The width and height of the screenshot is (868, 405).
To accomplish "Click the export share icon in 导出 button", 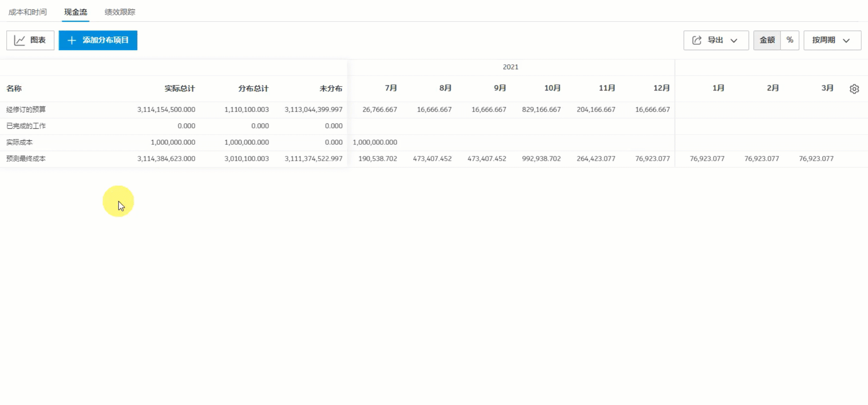I will 697,40.
